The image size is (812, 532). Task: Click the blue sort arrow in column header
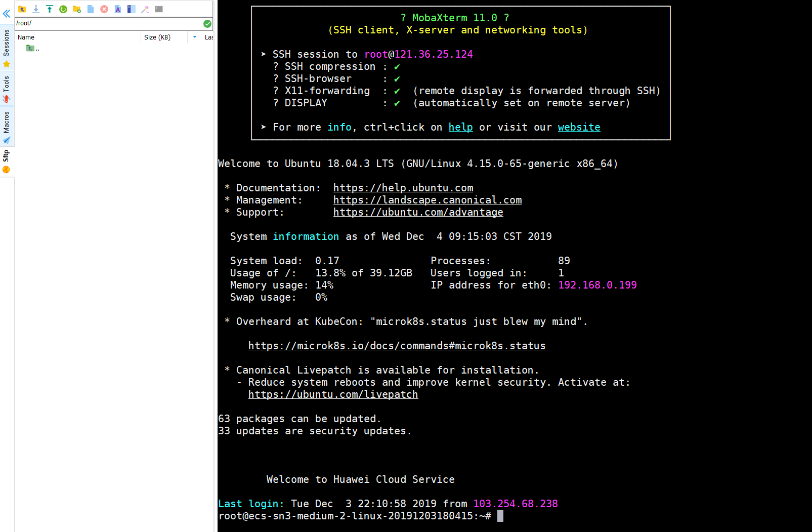(195, 37)
